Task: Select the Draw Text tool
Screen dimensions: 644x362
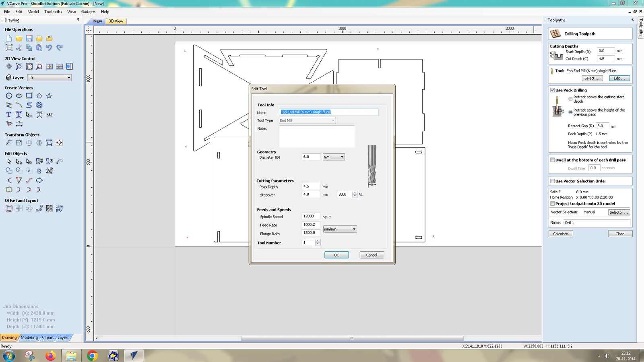Action: (9, 114)
